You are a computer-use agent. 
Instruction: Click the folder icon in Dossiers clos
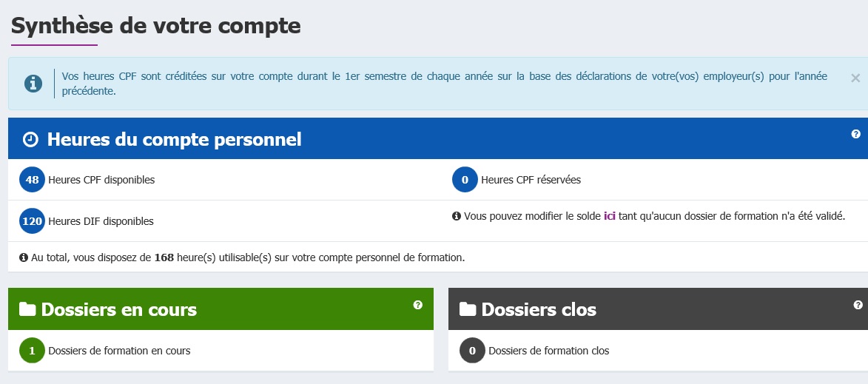[467, 309]
